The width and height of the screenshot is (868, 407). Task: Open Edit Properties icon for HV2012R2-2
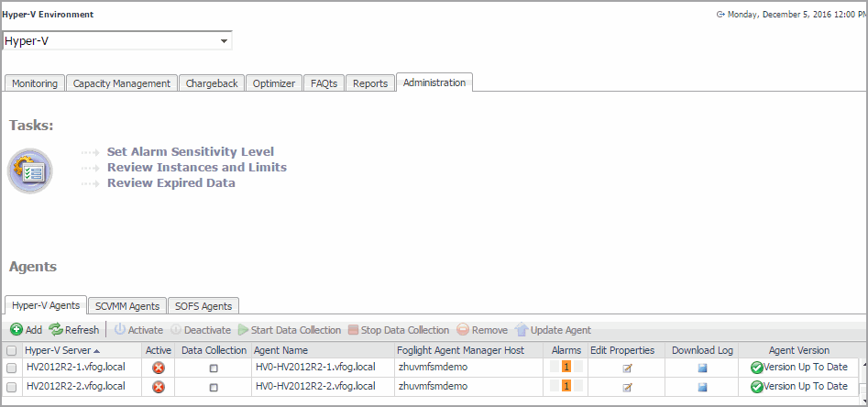(x=627, y=388)
